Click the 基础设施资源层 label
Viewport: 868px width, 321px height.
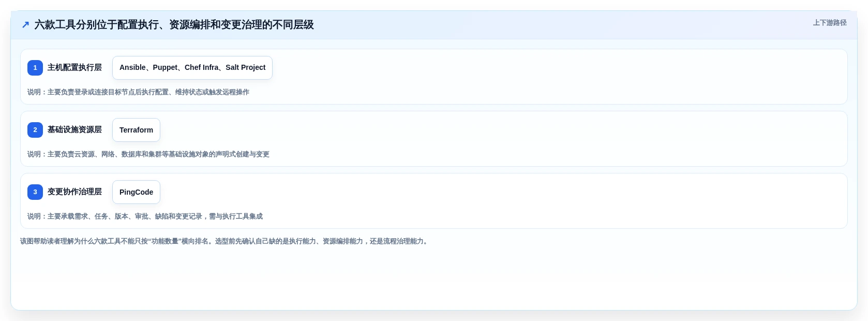[74, 129]
